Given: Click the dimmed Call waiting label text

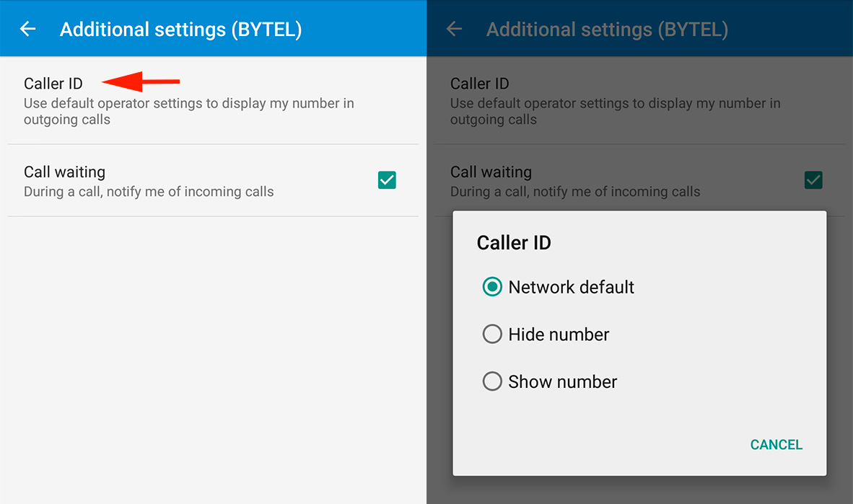Looking at the screenshot, I should coord(491,172).
